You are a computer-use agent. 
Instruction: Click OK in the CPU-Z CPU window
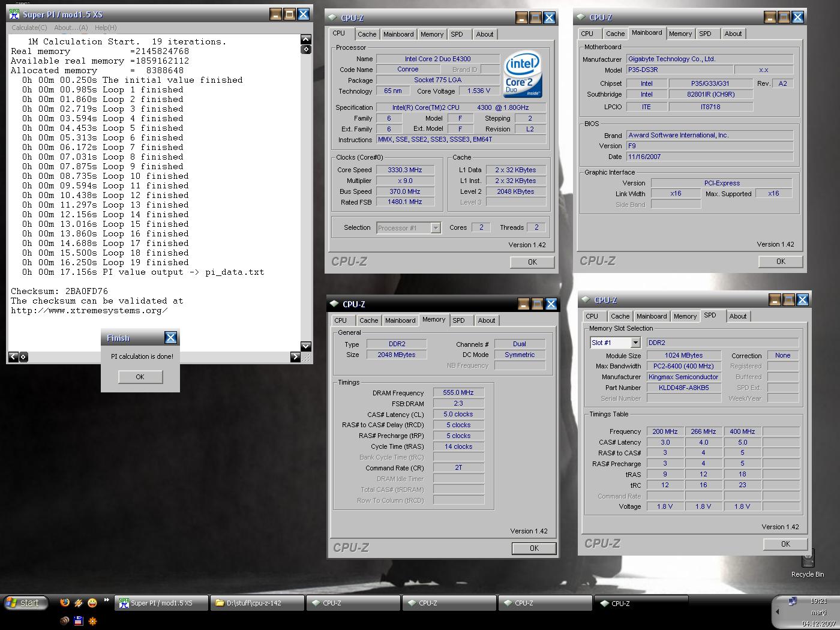click(x=532, y=262)
